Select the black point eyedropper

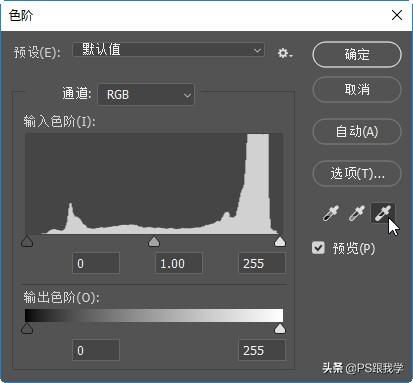pos(331,213)
